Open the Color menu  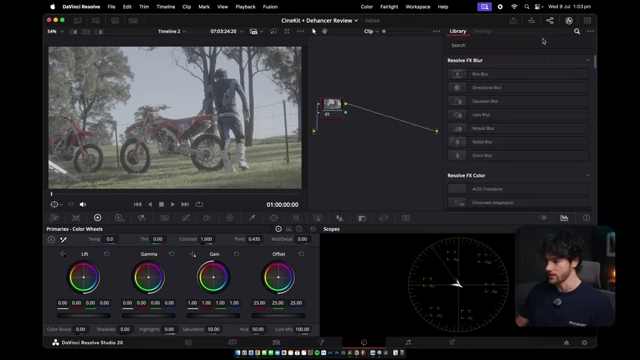pyautogui.click(x=367, y=7)
